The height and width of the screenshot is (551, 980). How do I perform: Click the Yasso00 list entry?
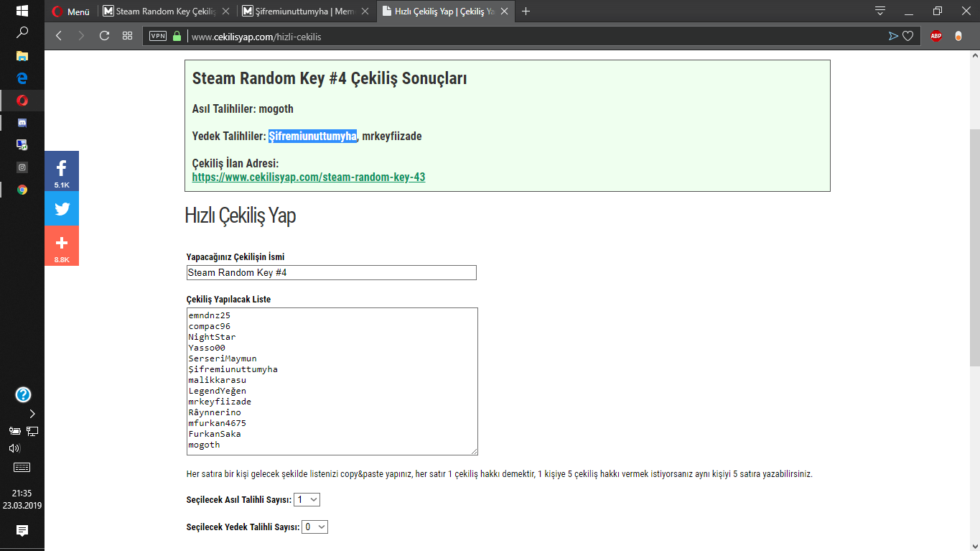(207, 348)
